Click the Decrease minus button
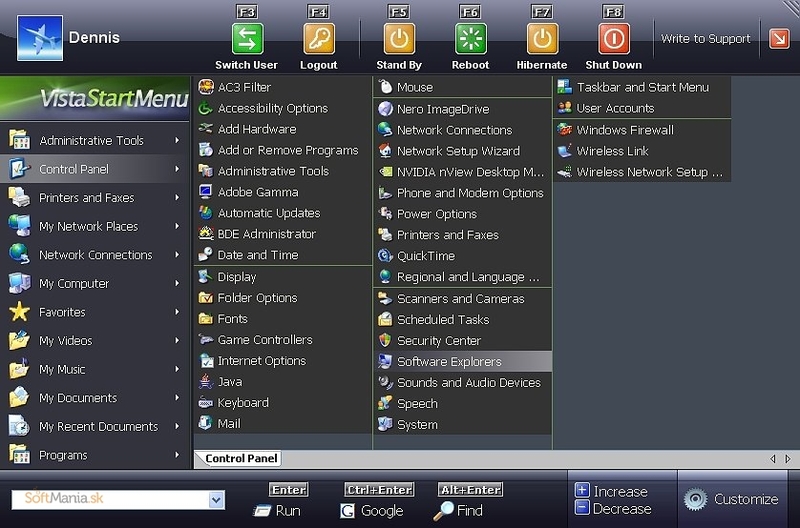Viewport: 800px width, 528px height. click(x=583, y=508)
